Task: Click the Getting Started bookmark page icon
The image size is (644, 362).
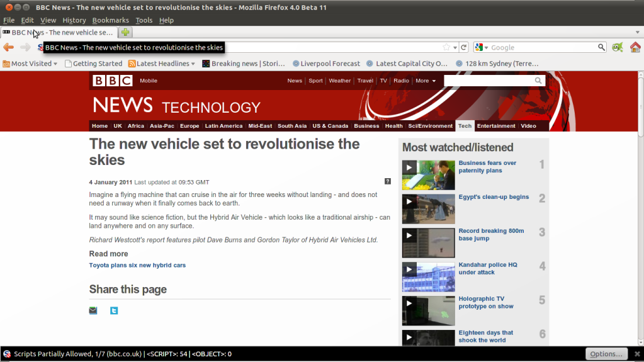Action: coord(68,64)
